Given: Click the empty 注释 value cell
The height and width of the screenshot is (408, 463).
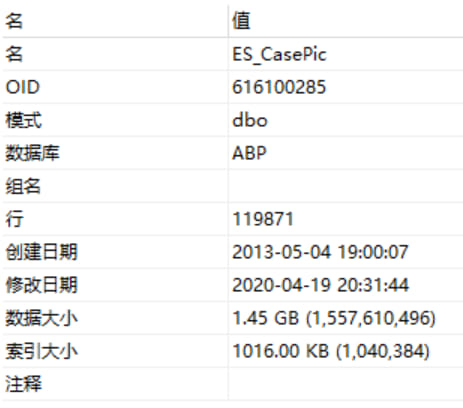Looking at the screenshot, I should (x=346, y=384).
